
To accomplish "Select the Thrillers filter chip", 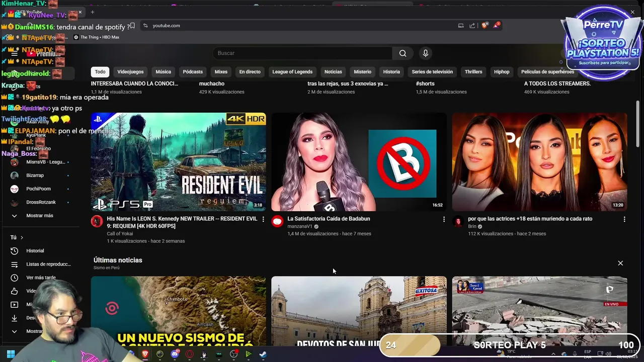I will (473, 72).
